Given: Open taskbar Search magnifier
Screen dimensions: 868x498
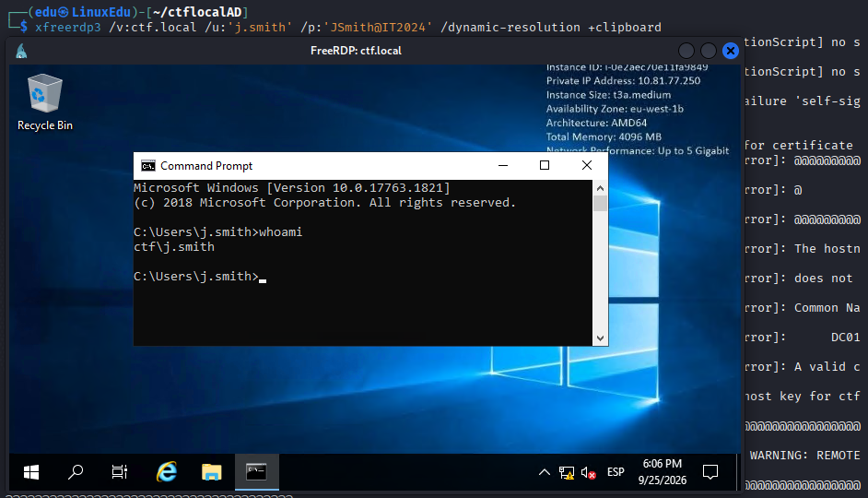Looking at the screenshot, I should [x=76, y=472].
